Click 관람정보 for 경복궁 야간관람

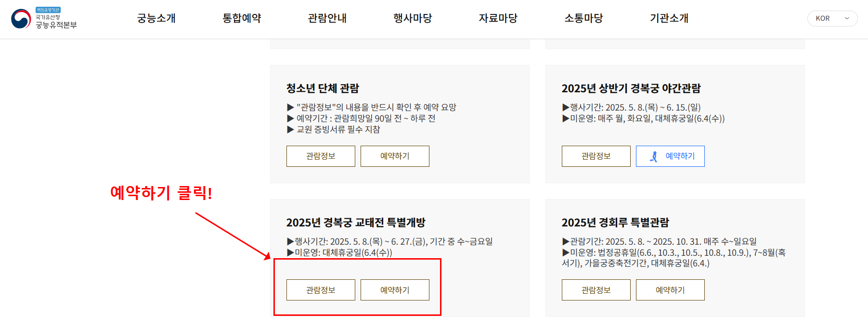596,156
